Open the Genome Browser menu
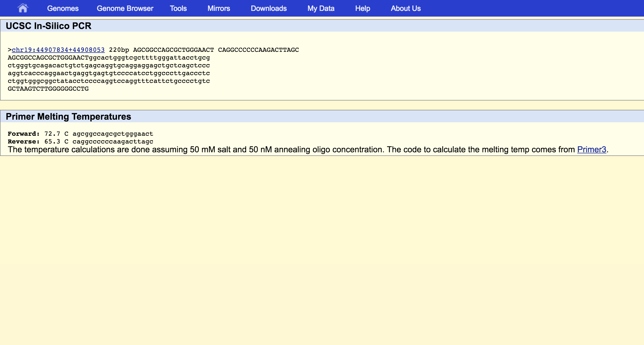The height and width of the screenshot is (345, 644). tap(125, 8)
